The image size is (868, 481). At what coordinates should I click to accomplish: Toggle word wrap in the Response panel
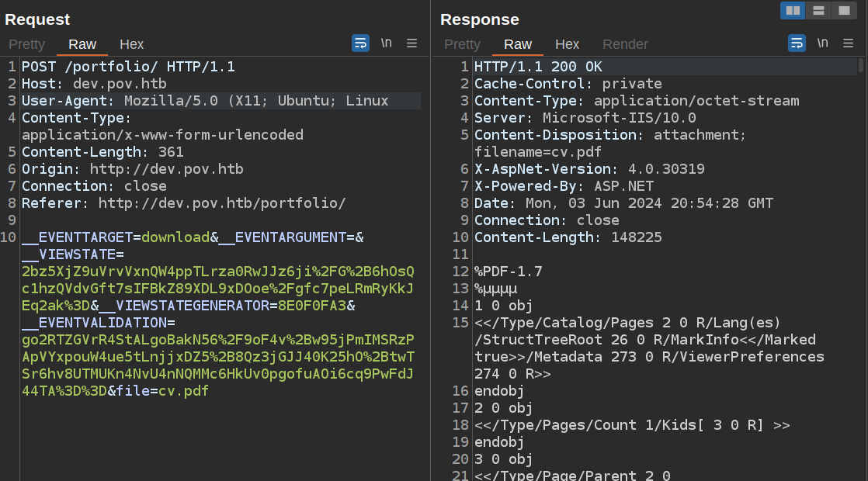point(797,43)
